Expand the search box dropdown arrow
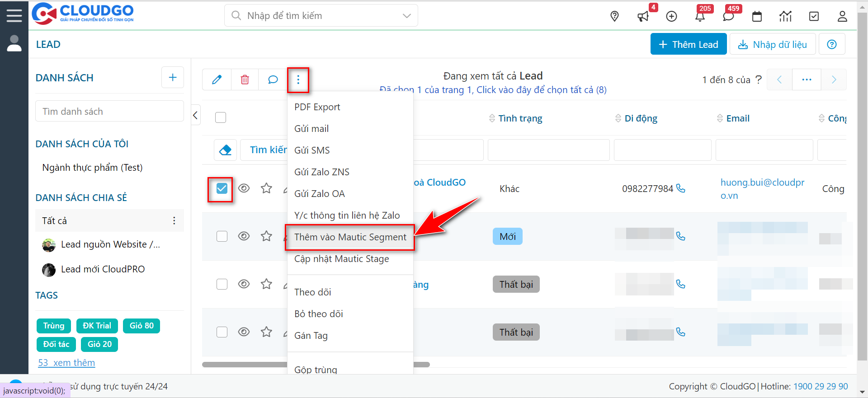This screenshot has width=868, height=398. pyautogui.click(x=406, y=16)
